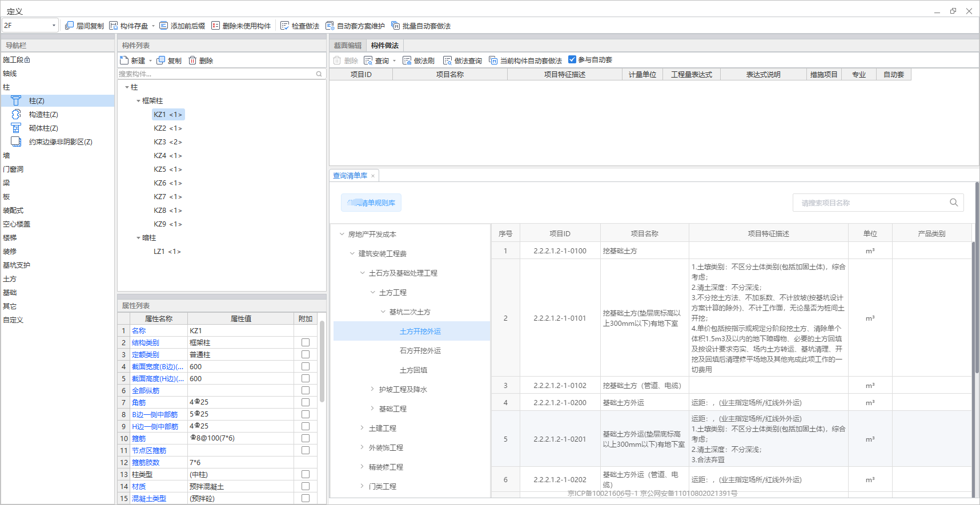Click the 检查做法 icon
Screen dimensions: 980x505
284,26
